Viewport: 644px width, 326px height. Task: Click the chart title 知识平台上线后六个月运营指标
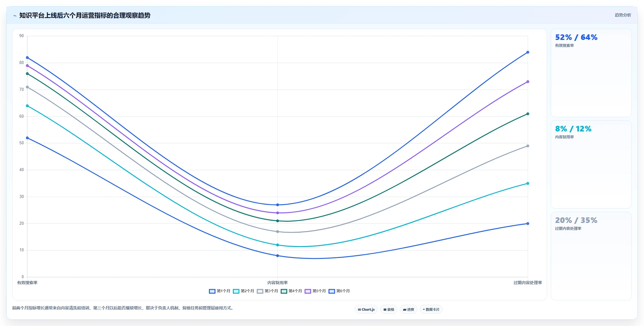[x=85, y=15]
